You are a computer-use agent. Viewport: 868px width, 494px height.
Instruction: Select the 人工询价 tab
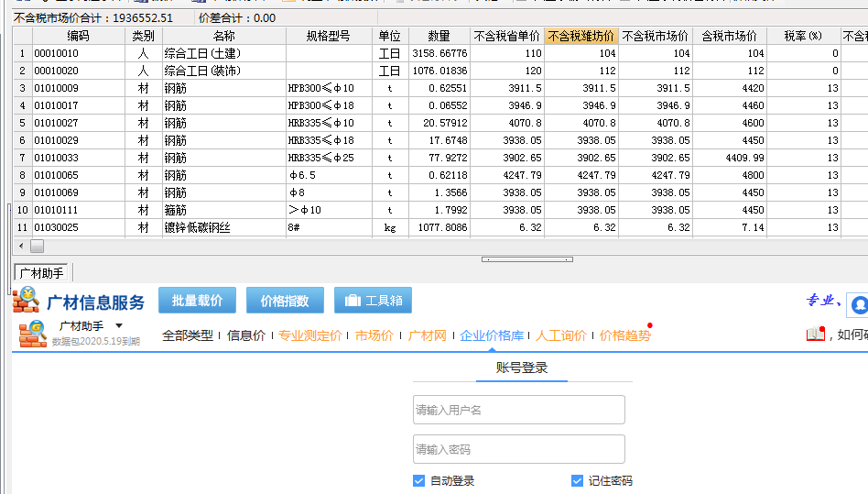click(560, 335)
